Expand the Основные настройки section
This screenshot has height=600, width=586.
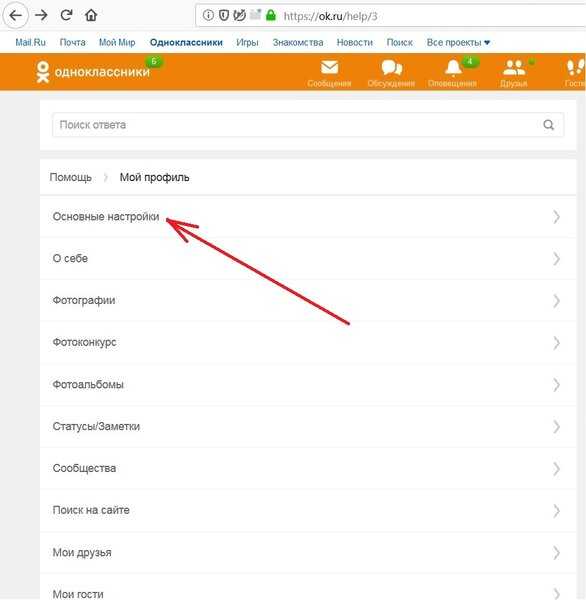pos(308,217)
